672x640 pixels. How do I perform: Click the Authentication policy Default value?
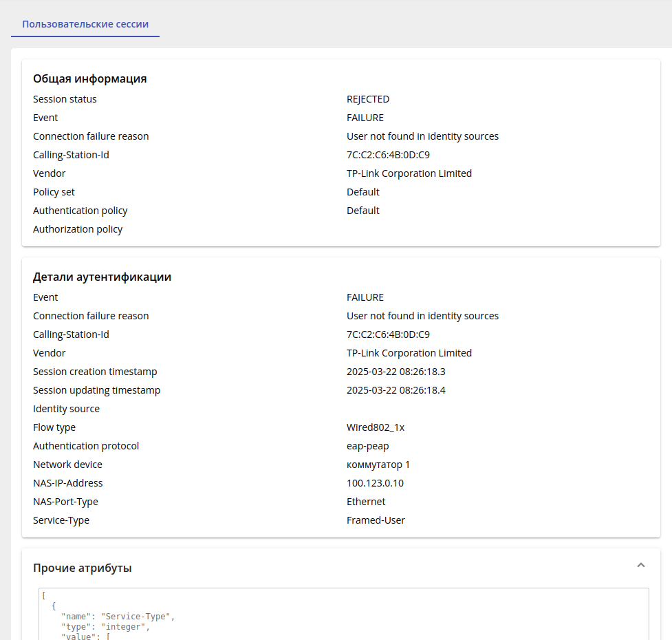click(362, 211)
